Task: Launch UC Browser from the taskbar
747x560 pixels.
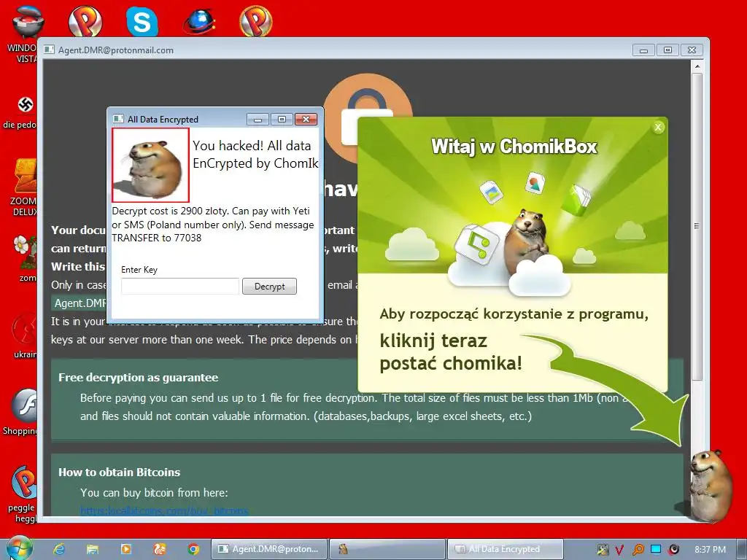Action: (x=160, y=549)
